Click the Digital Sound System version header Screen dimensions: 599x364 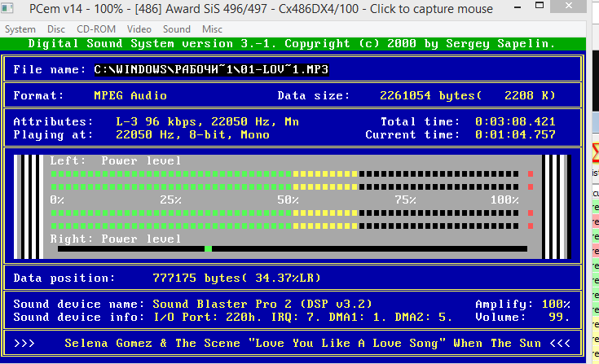[292, 43]
